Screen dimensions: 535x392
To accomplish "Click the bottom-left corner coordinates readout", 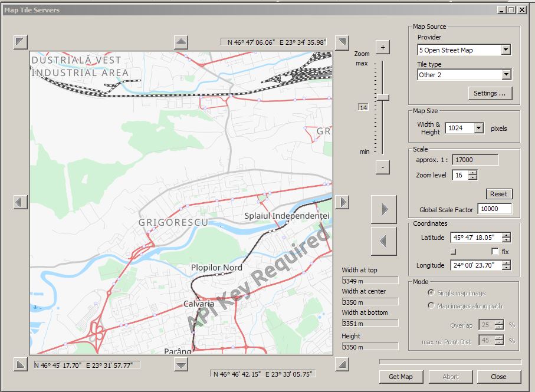I will click(87, 365).
